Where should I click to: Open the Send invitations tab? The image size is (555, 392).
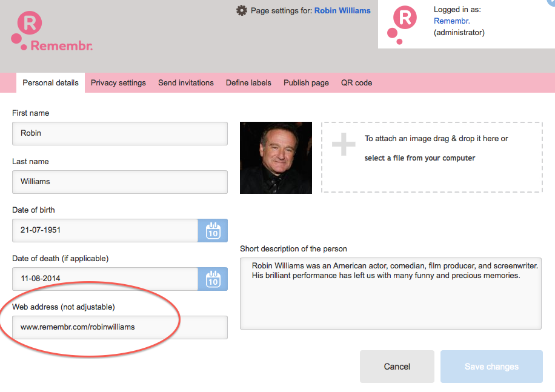click(185, 83)
